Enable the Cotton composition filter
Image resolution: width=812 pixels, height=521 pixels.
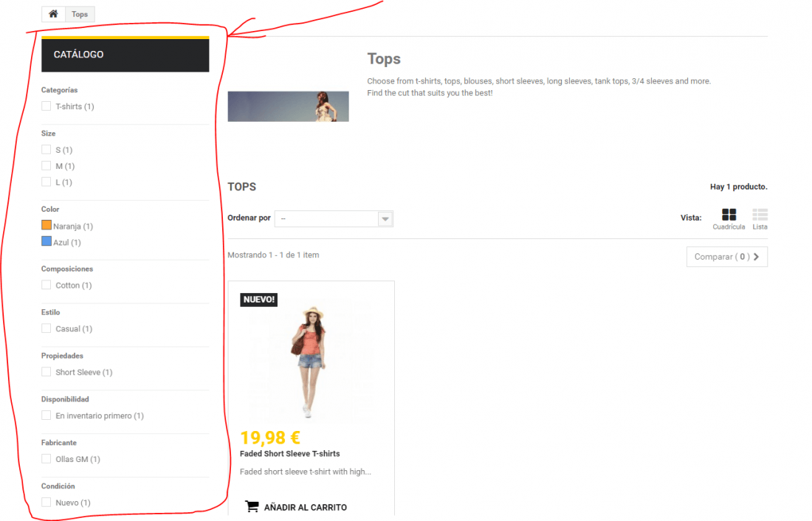[46, 285]
